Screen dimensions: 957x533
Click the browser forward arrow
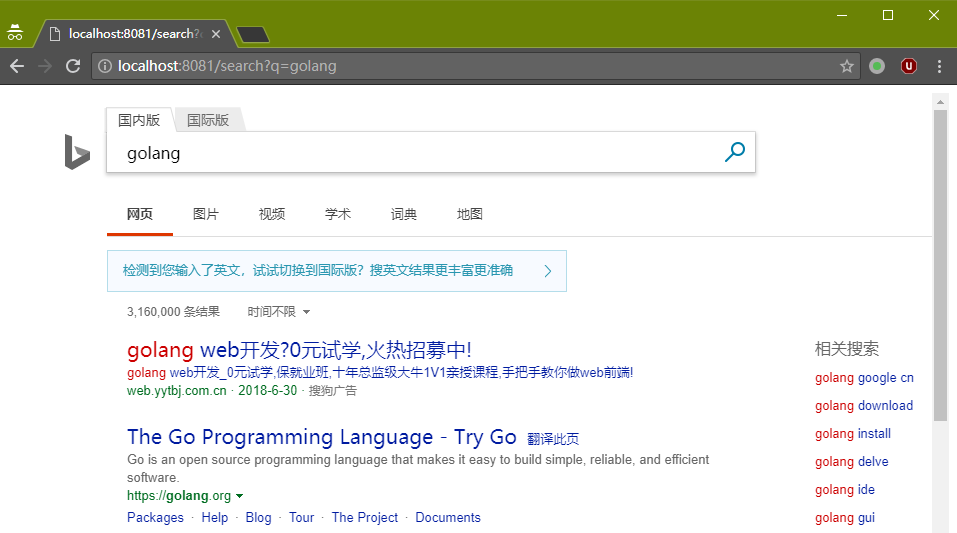(45, 66)
